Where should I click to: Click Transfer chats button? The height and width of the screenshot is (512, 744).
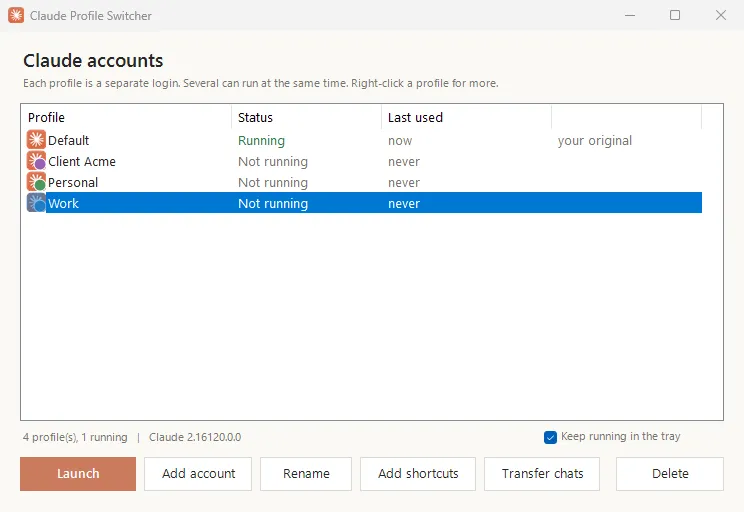pos(542,474)
